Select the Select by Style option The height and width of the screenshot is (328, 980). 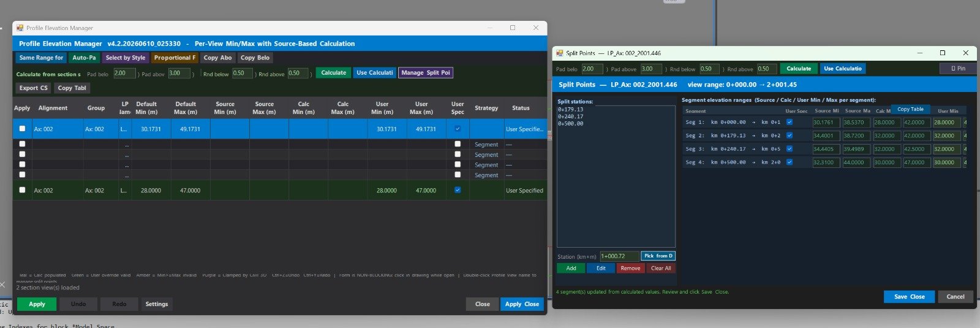pyautogui.click(x=126, y=58)
